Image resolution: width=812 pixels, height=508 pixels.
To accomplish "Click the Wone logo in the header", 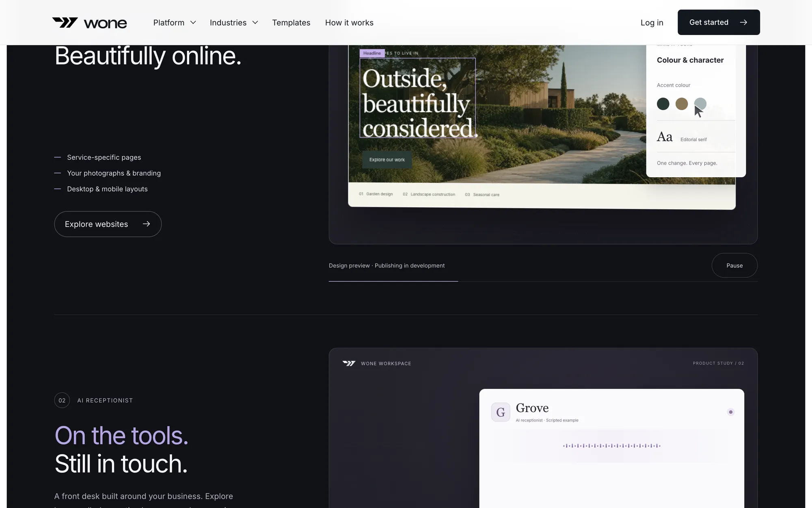I will [89, 23].
